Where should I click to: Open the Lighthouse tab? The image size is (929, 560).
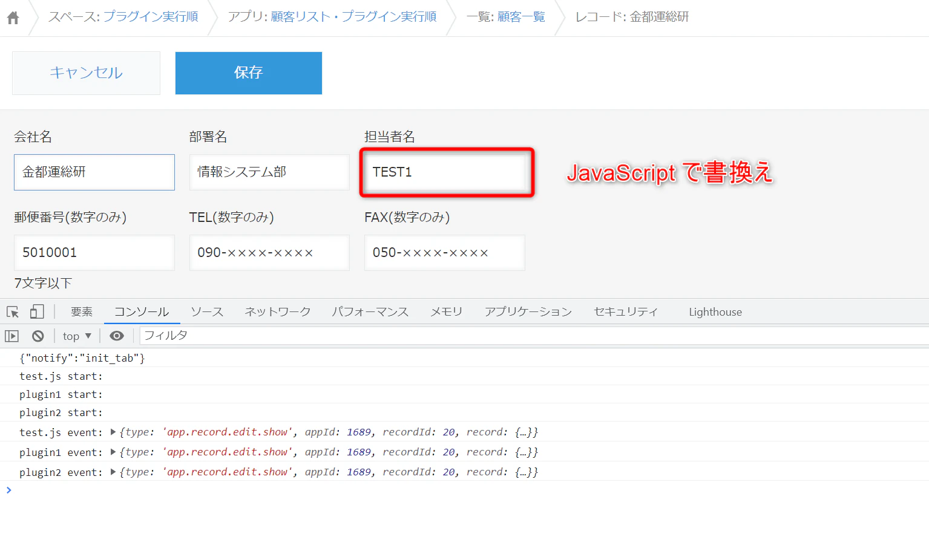click(715, 311)
